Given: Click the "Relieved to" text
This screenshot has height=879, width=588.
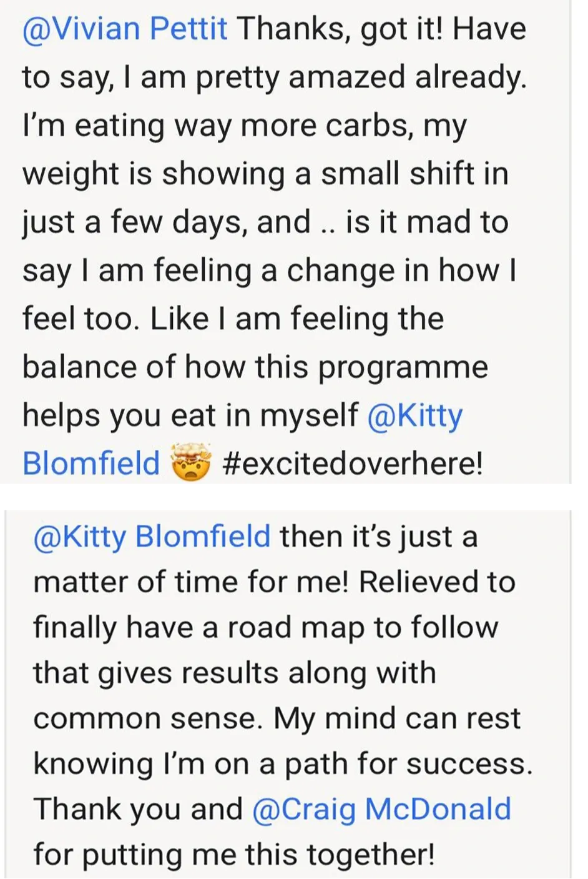Looking at the screenshot, I should [437, 582].
